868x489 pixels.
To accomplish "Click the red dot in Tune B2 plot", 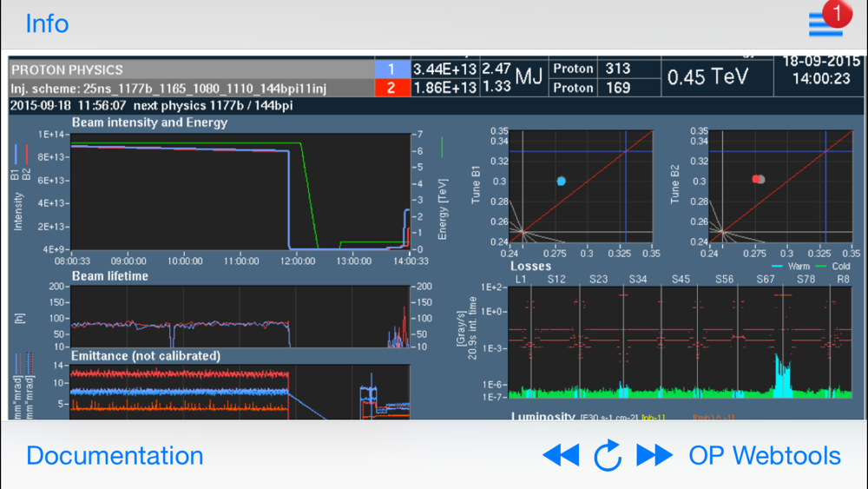I will pyautogui.click(x=756, y=179).
